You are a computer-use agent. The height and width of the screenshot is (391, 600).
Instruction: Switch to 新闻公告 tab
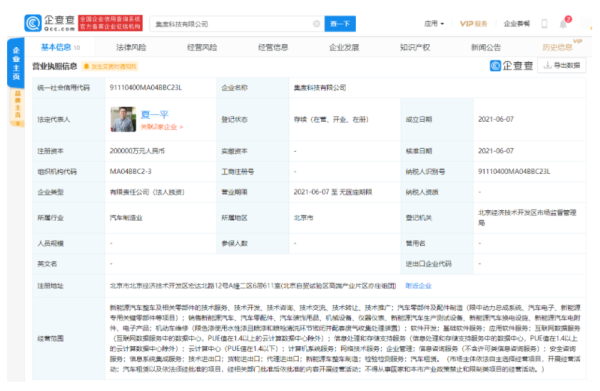[x=486, y=47]
